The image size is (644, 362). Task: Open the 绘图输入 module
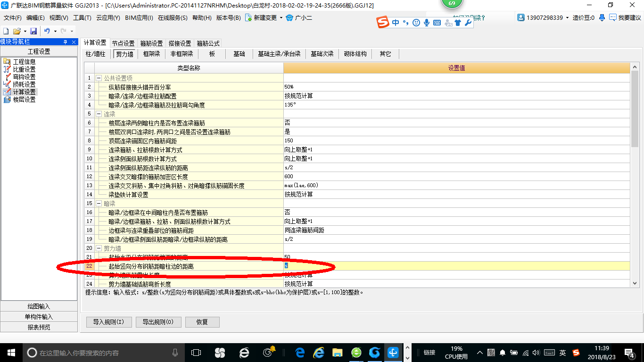[39, 306]
